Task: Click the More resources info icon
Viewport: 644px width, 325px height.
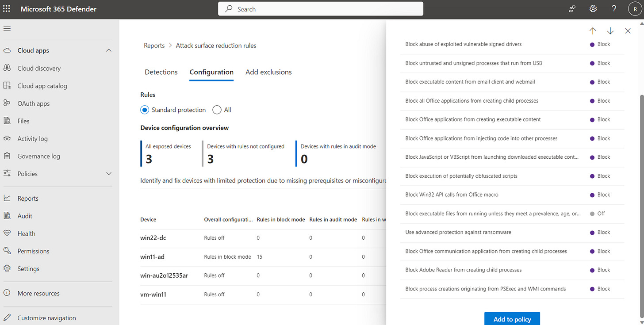Action: click(x=7, y=293)
